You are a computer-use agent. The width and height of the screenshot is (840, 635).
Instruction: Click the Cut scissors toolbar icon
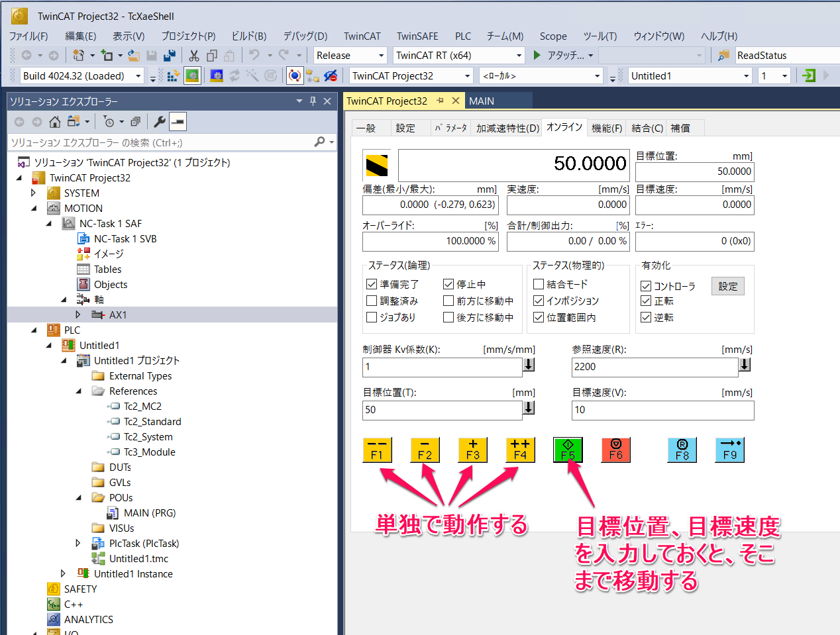194,56
